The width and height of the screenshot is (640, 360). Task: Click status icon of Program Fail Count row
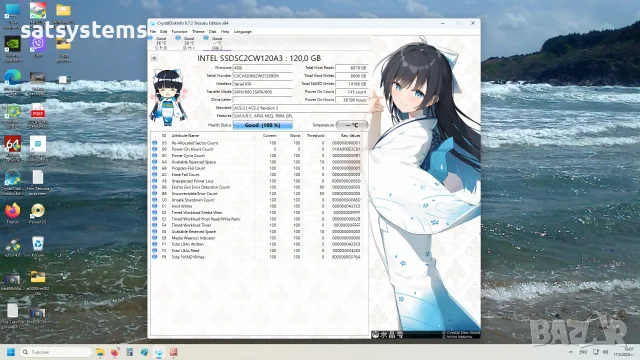[x=155, y=168]
